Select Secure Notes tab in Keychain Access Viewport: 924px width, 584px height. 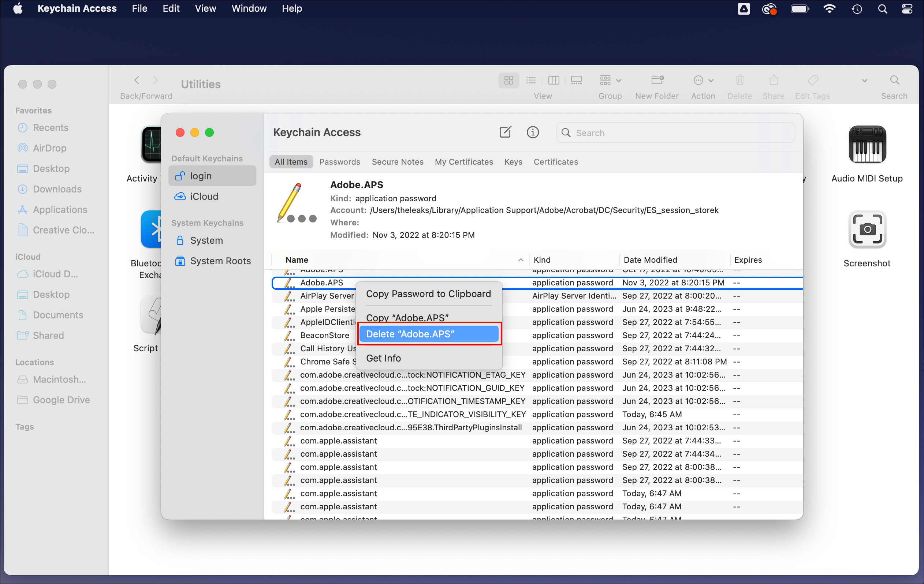[x=397, y=161]
